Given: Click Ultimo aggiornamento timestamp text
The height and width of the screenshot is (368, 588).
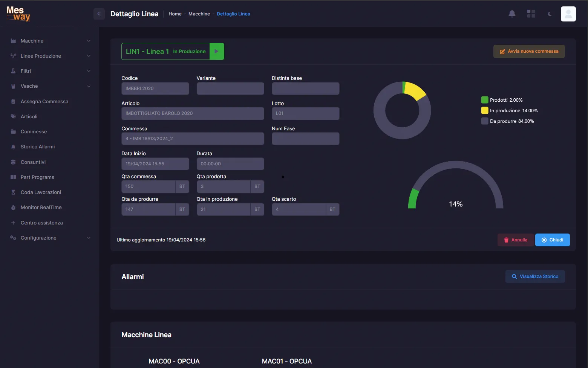Looking at the screenshot, I should tap(161, 240).
